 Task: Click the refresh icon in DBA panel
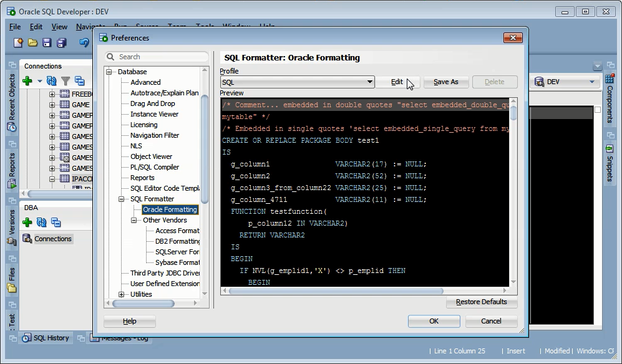[42, 223]
